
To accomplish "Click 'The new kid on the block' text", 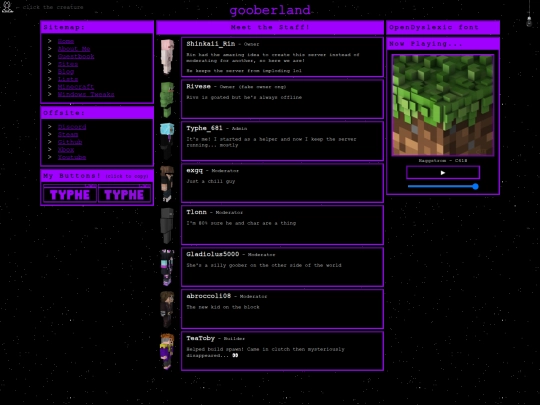I will click(223, 307).
